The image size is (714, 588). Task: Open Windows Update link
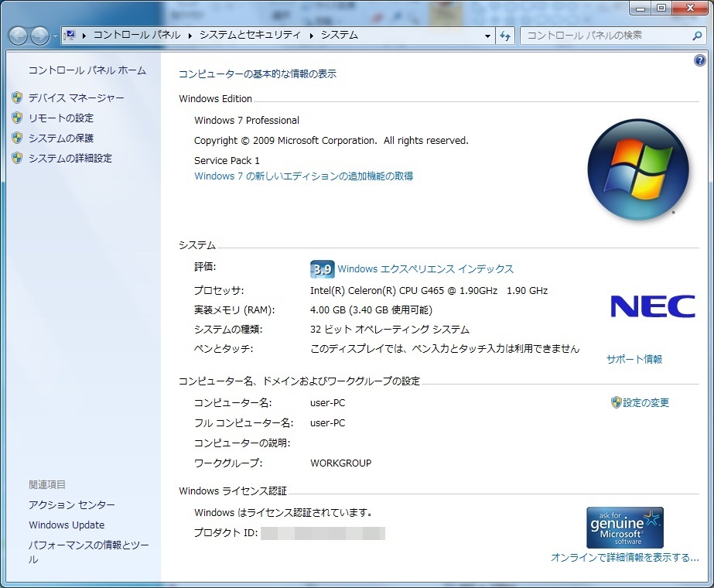pos(67,525)
